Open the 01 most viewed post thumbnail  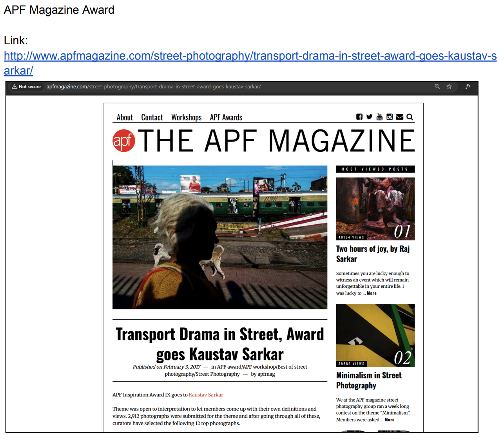tap(375, 209)
